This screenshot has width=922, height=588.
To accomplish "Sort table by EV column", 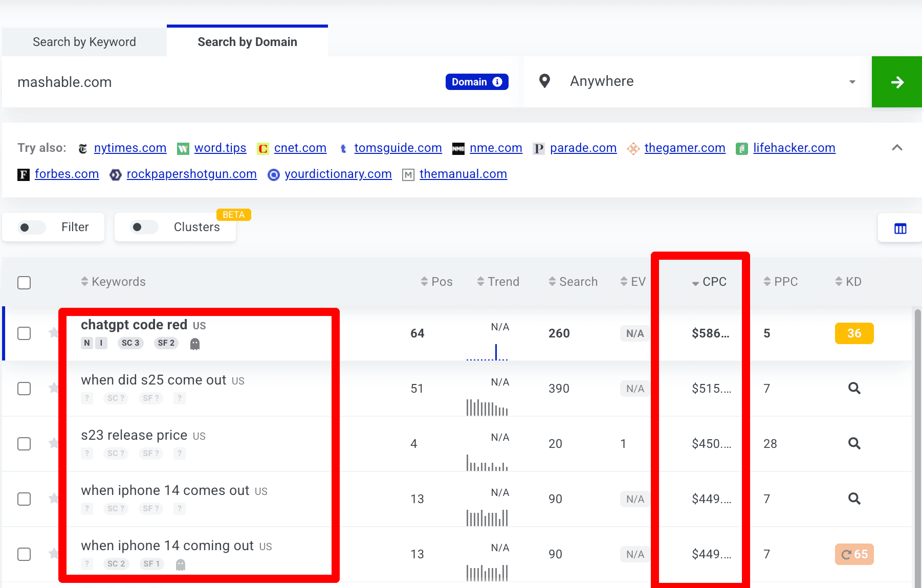I will pos(633,282).
